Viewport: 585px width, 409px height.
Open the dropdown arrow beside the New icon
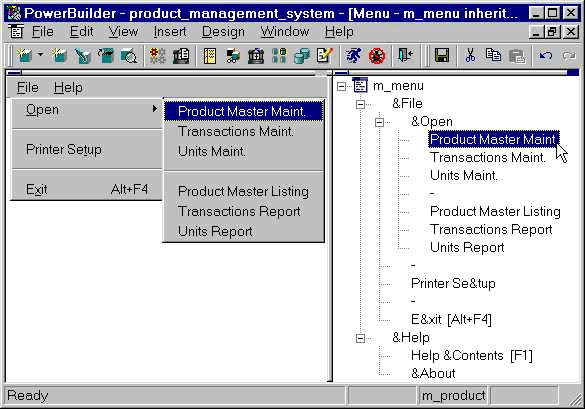[40, 55]
